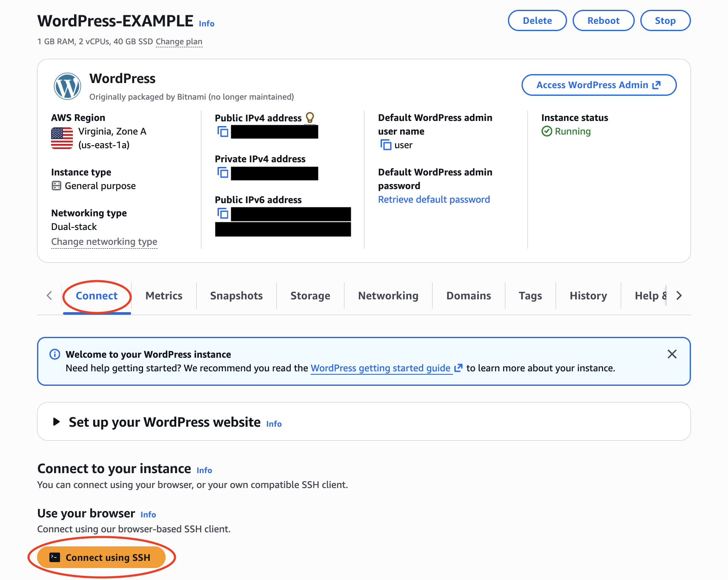Stop the instance

pyautogui.click(x=665, y=20)
